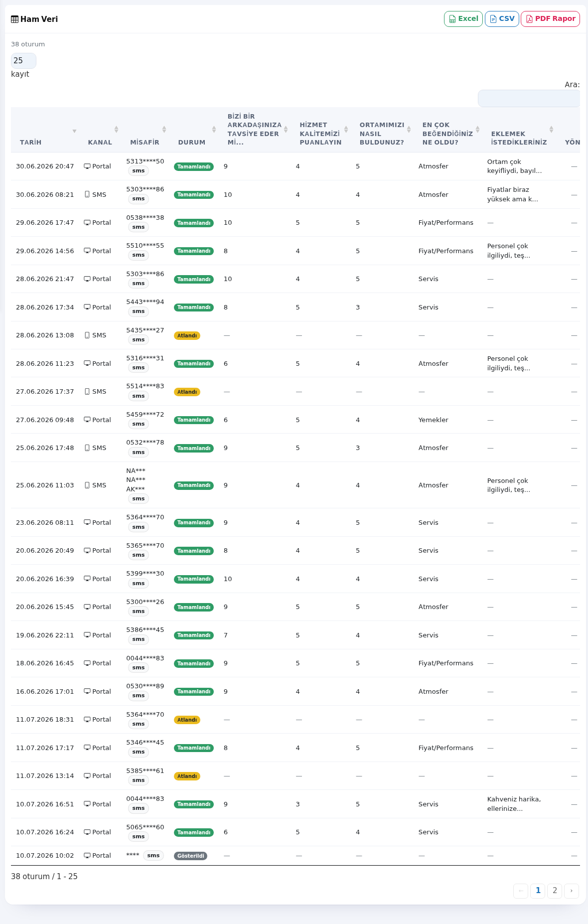Click sort arrows for Bizi Bir Arkadaşınıza Tavsiye column
This screenshot has width=588, height=924.
point(286,130)
